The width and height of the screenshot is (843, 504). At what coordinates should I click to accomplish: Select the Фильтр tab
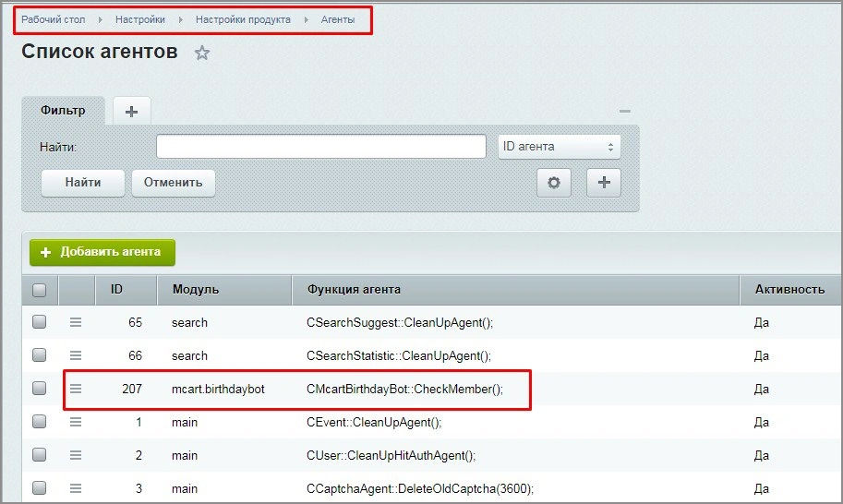click(x=63, y=111)
